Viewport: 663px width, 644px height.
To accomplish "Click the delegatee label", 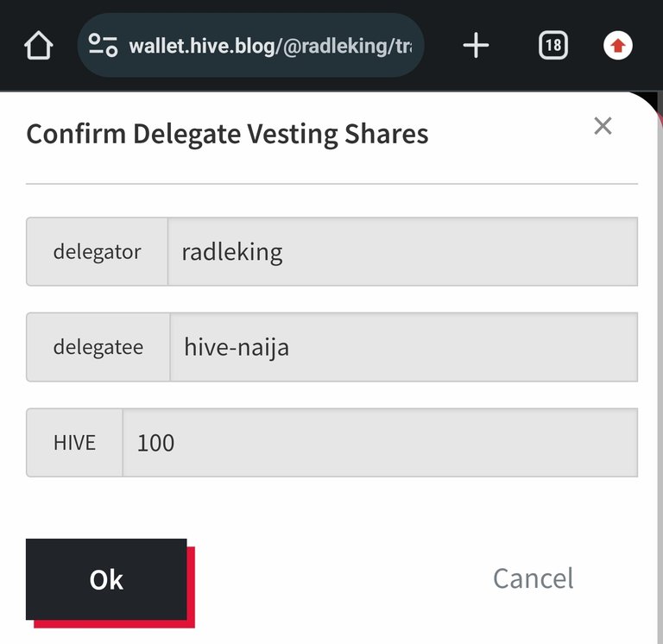I will [x=98, y=347].
